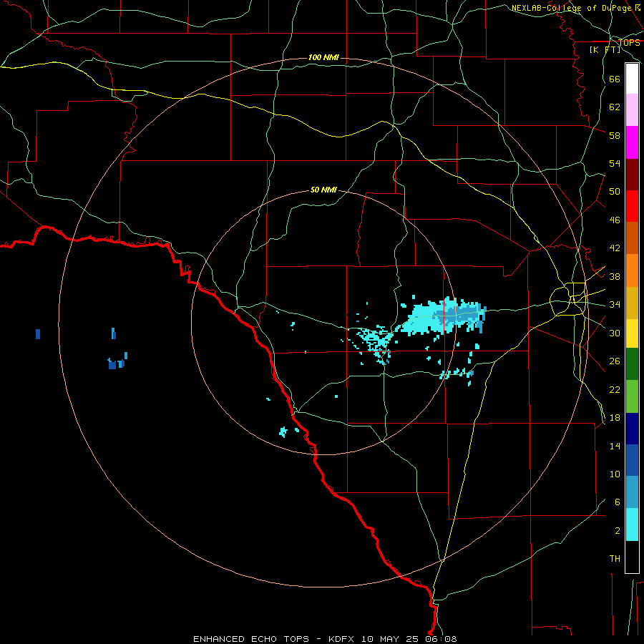Click the legend value "30"

click(x=615, y=333)
